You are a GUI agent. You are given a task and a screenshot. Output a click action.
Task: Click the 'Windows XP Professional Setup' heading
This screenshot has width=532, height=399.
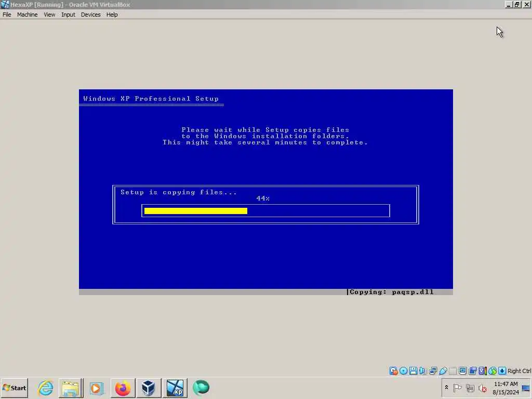[151, 99]
